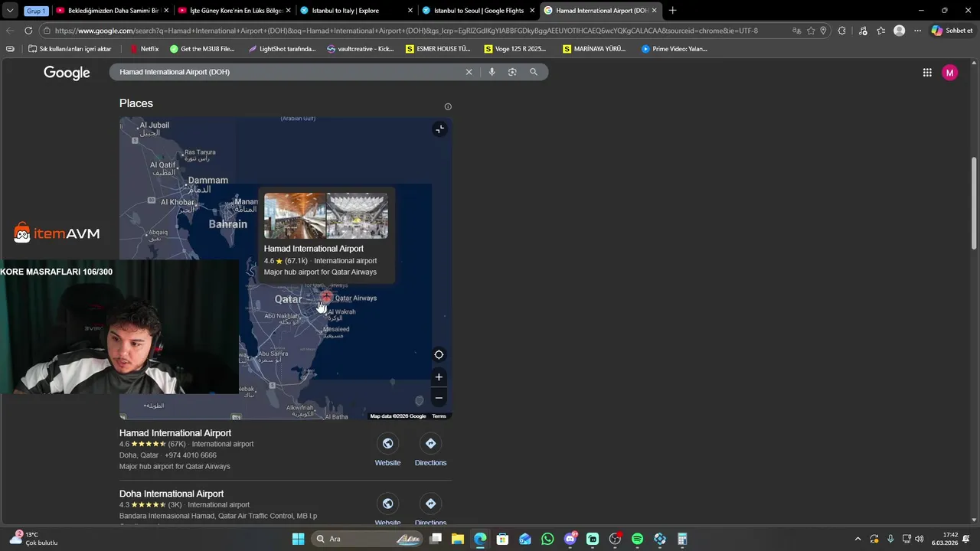The width and height of the screenshot is (980, 551).
Task: Get directions to Hamad International Airport
Action: [x=430, y=451]
